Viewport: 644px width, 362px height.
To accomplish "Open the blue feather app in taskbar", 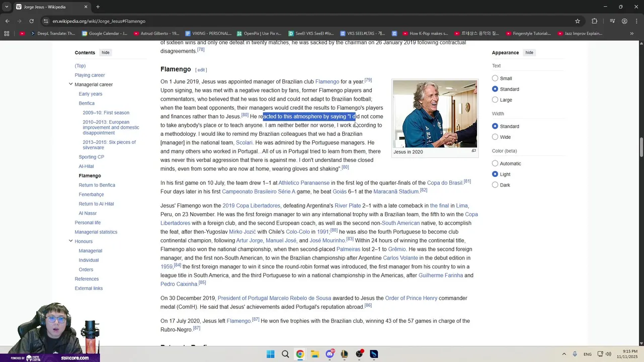I will click(x=374, y=354).
